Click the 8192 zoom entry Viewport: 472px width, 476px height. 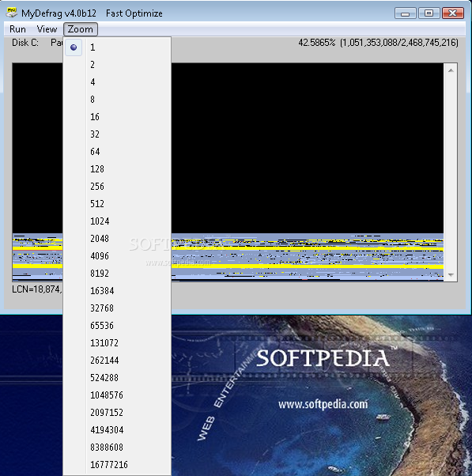(x=117, y=274)
